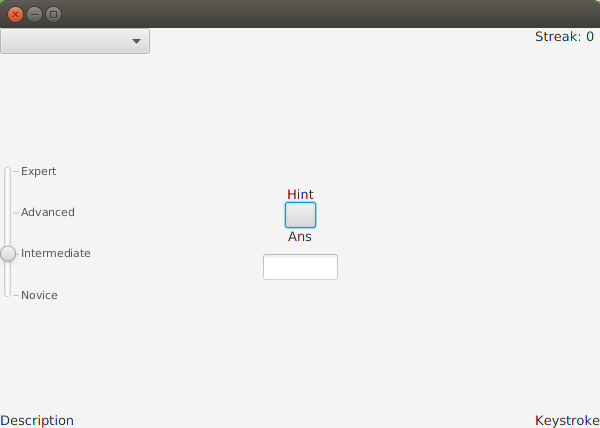Minimize the window from the title bar
Screen dimensions: 600x428
[x=34, y=15]
